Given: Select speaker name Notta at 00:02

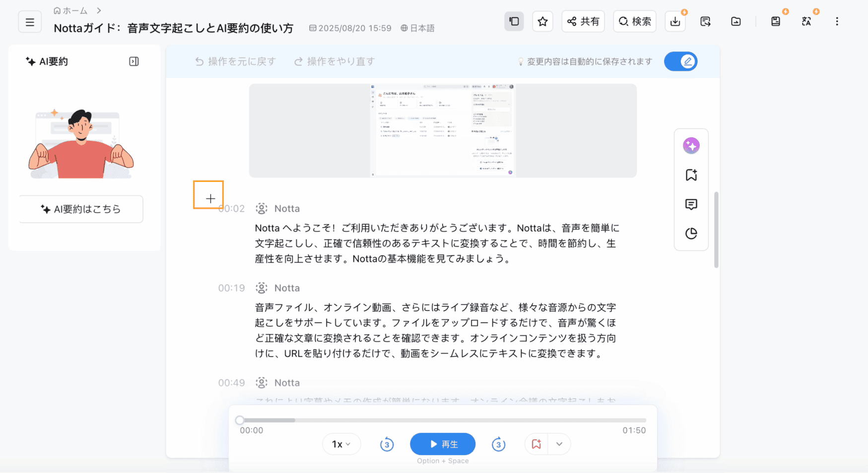Looking at the screenshot, I should [x=287, y=209].
